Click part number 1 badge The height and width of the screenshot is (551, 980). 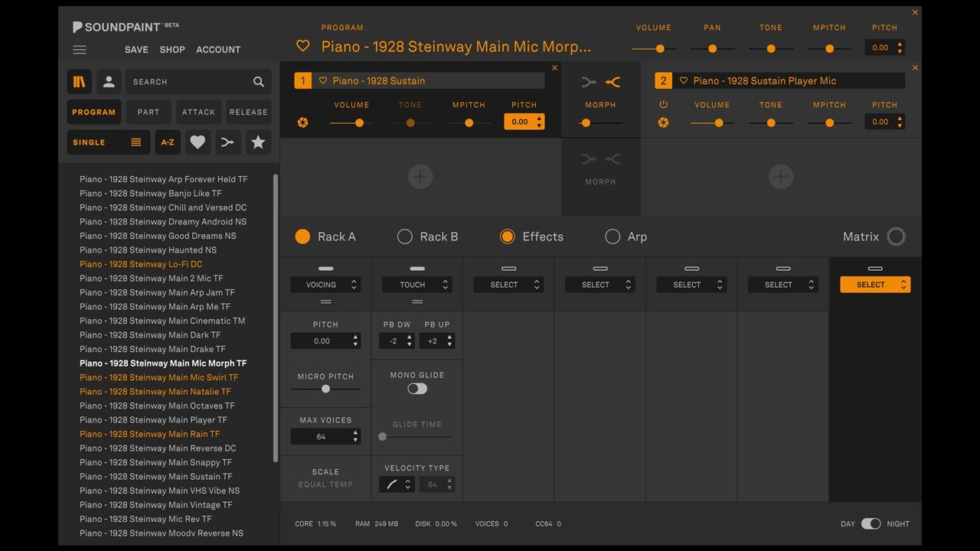[303, 80]
